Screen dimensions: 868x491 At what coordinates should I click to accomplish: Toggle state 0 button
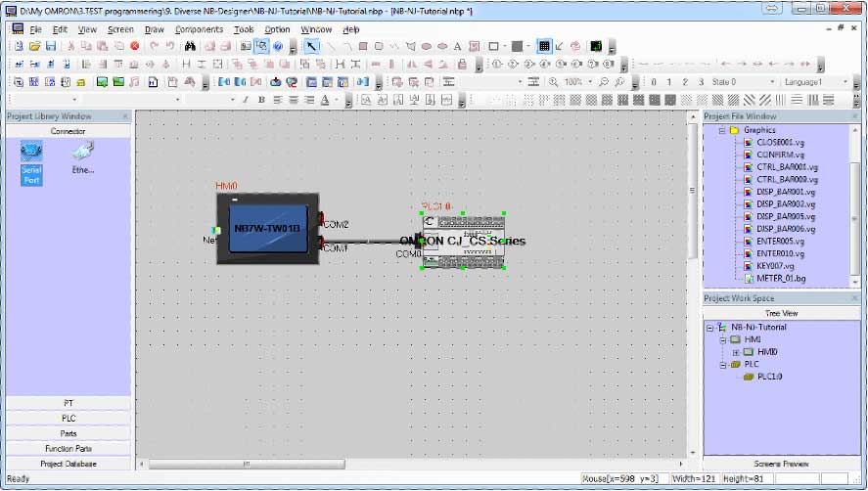point(655,82)
